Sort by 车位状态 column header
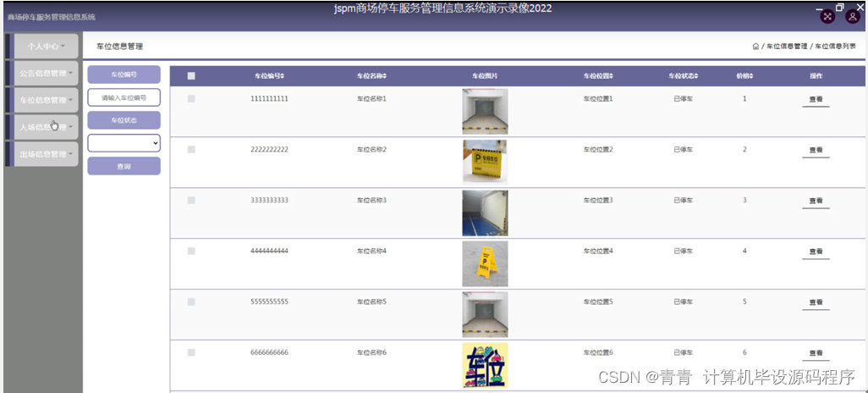The height and width of the screenshot is (393, 868). (x=683, y=76)
